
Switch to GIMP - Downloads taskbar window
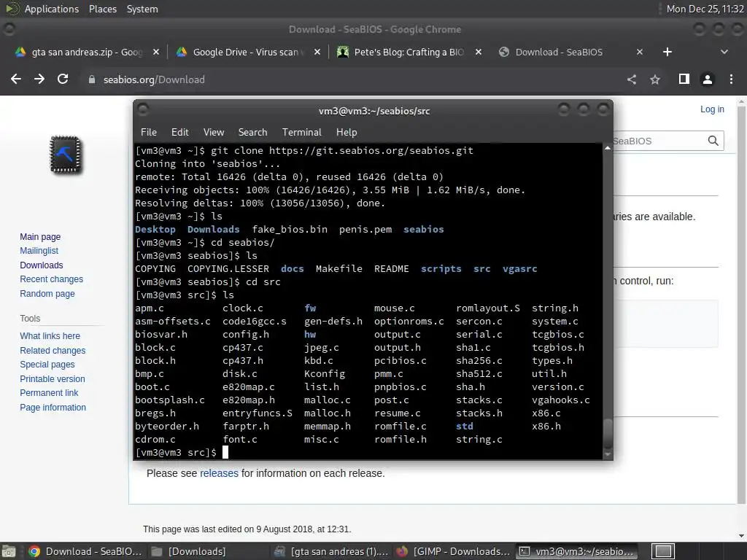[x=454, y=551]
